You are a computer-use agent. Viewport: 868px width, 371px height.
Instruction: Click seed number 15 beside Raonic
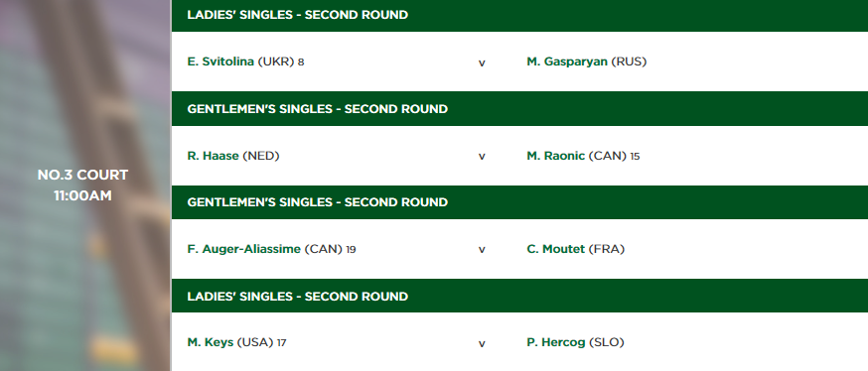tap(635, 157)
